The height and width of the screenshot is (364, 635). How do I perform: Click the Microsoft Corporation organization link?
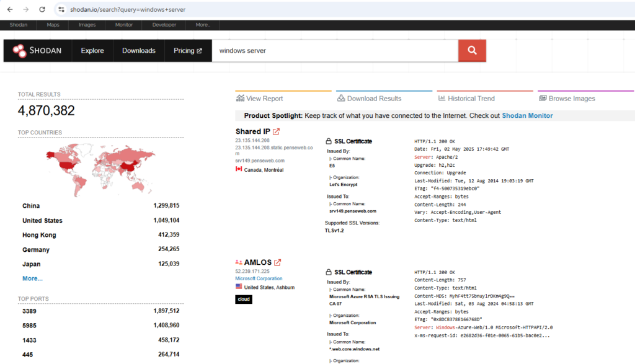(259, 278)
